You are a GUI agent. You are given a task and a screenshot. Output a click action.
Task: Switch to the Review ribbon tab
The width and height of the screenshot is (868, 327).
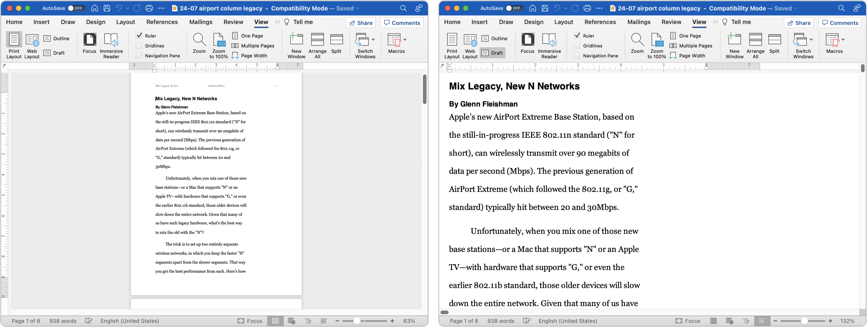233,22
